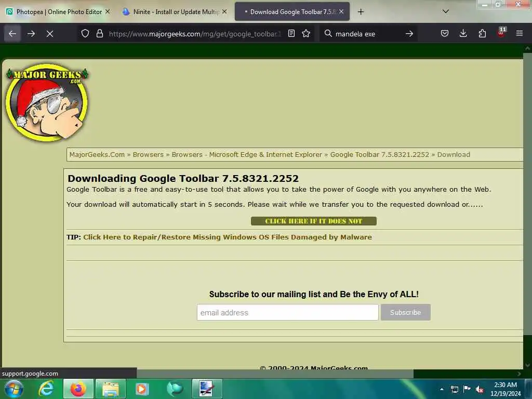Open Repair/Restore Missing Windows Files link
Screen dimensions: 532x399
228,237
